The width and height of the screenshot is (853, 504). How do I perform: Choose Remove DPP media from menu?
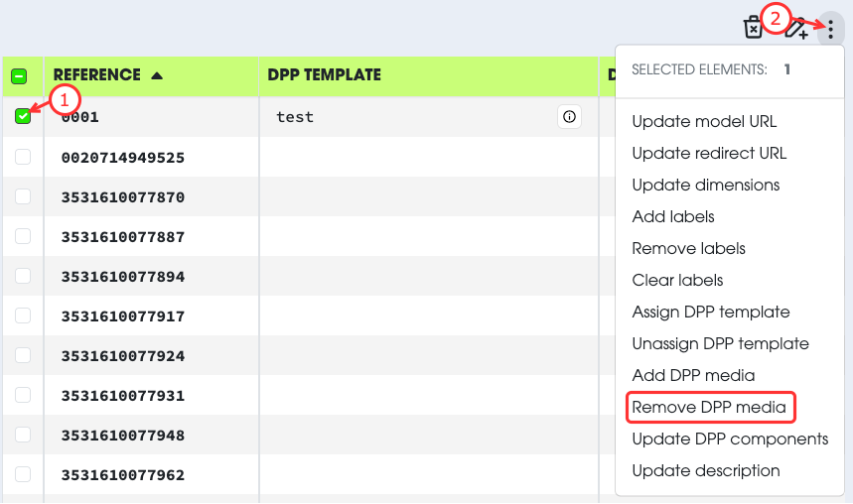[709, 407]
